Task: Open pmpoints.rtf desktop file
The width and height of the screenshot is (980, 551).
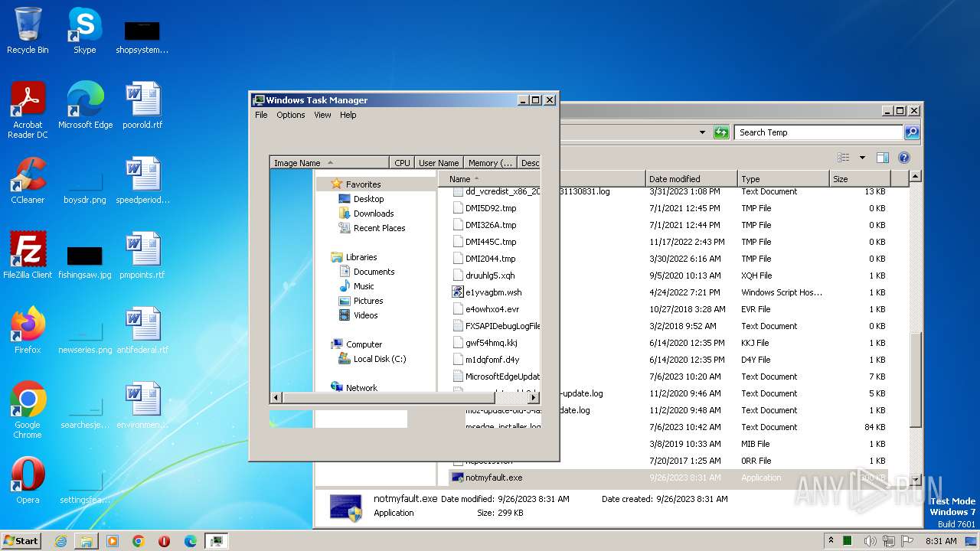Action: tap(142, 256)
